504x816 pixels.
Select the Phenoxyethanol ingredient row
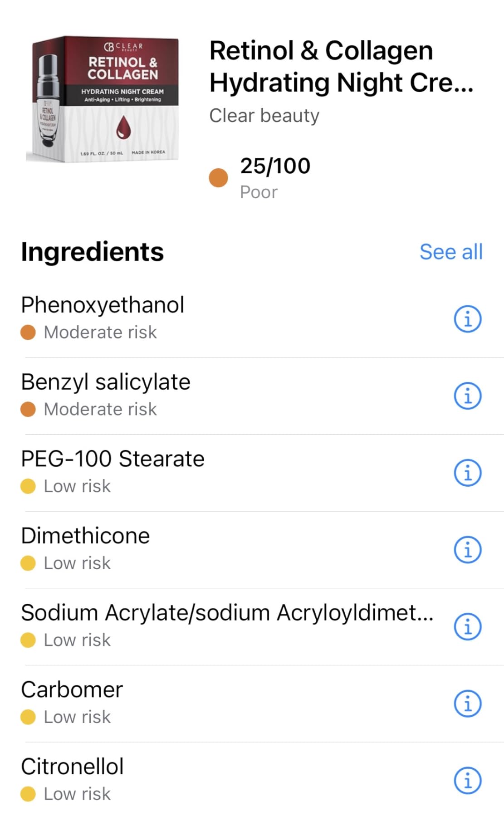[x=252, y=318]
